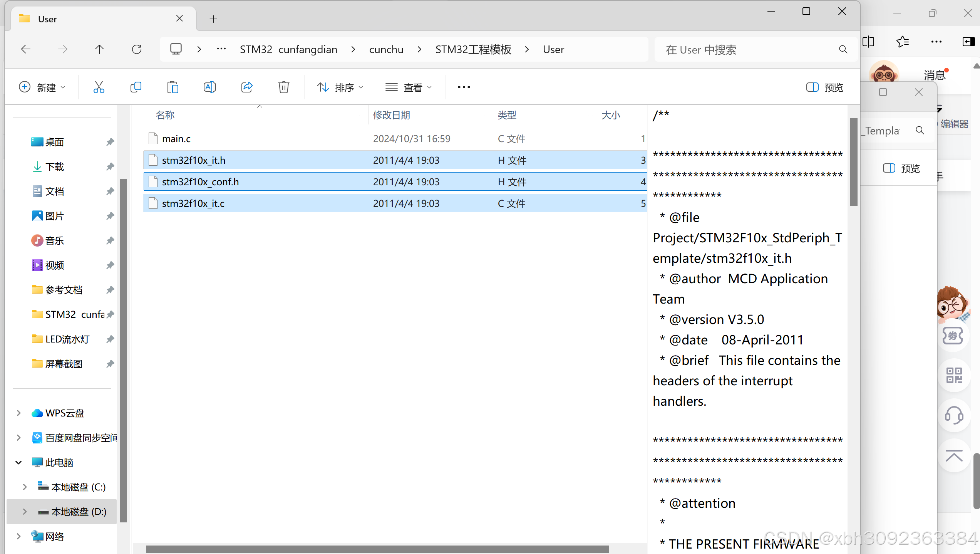This screenshot has height=554, width=980.
Task: Collapse the 此电脑 tree node
Action: tap(18, 462)
